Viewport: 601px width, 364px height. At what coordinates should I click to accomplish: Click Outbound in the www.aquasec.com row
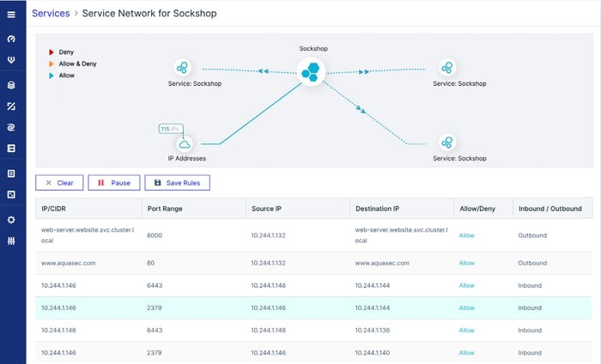coord(532,263)
